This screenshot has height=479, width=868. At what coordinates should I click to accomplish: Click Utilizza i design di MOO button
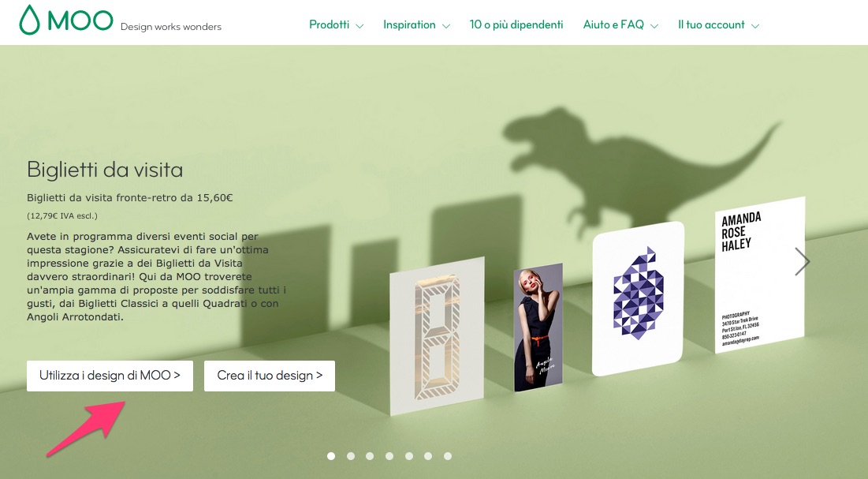(x=110, y=376)
